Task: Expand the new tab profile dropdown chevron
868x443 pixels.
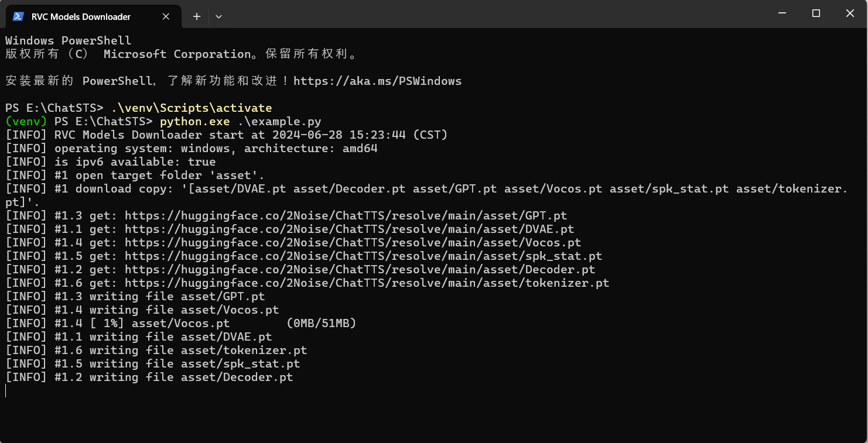Action: coord(218,16)
